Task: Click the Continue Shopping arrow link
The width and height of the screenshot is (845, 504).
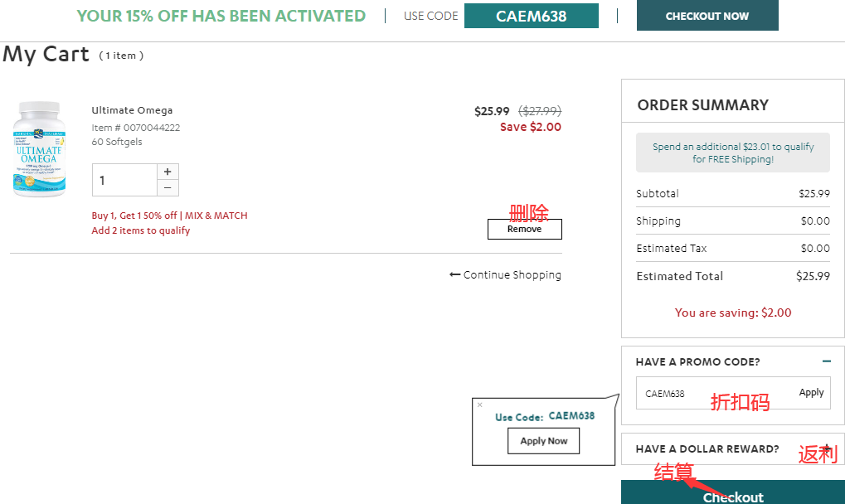Action: point(505,275)
